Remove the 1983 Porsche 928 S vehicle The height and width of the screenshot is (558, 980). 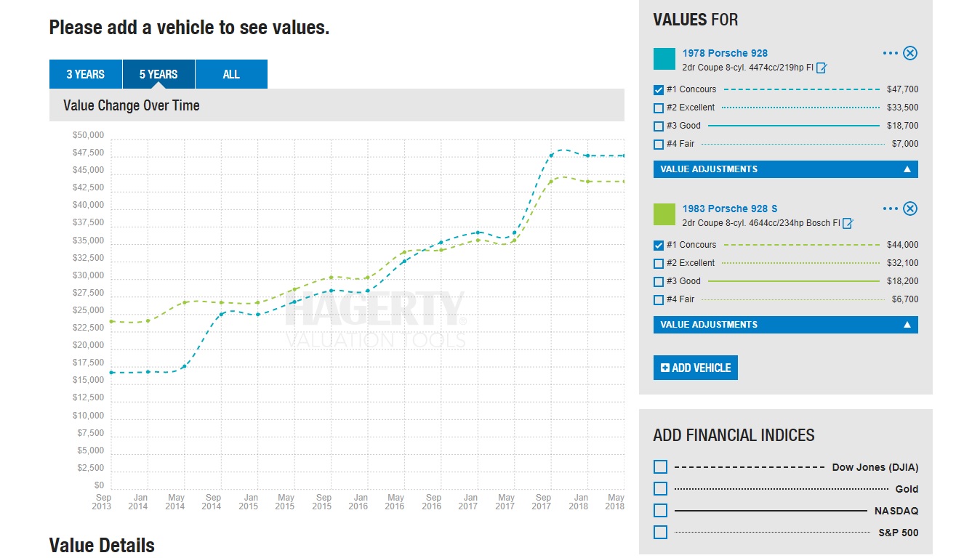pyautogui.click(x=910, y=209)
